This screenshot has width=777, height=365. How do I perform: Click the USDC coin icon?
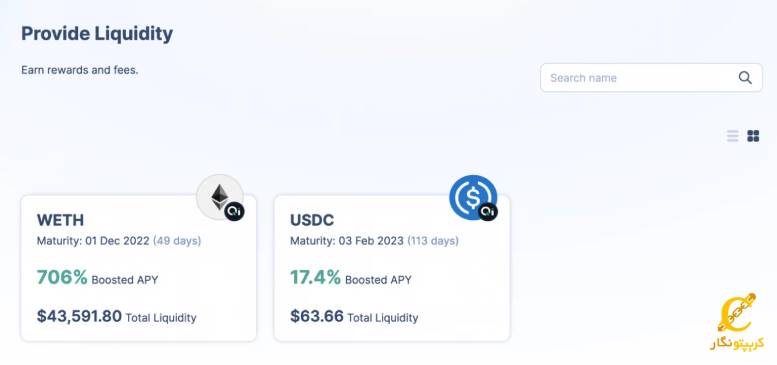473,197
